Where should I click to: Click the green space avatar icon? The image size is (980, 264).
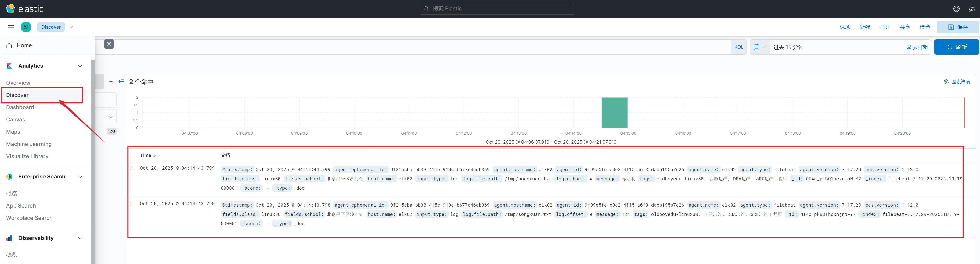26,27
